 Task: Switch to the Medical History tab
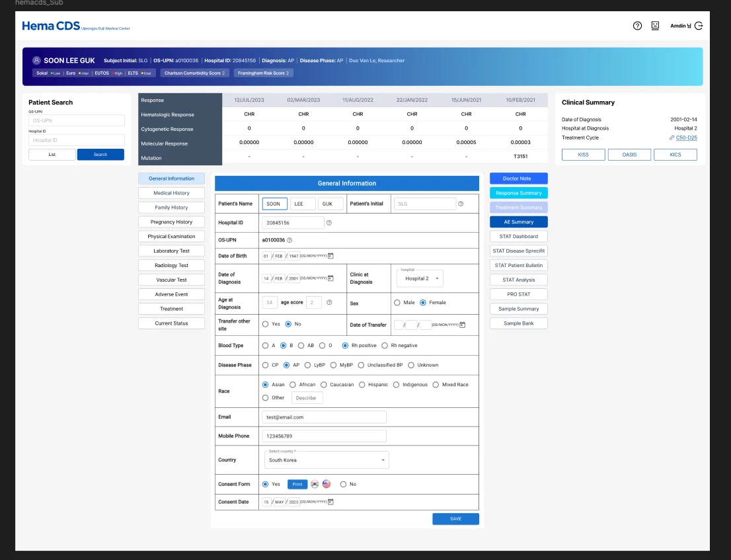[x=171, y=193]
